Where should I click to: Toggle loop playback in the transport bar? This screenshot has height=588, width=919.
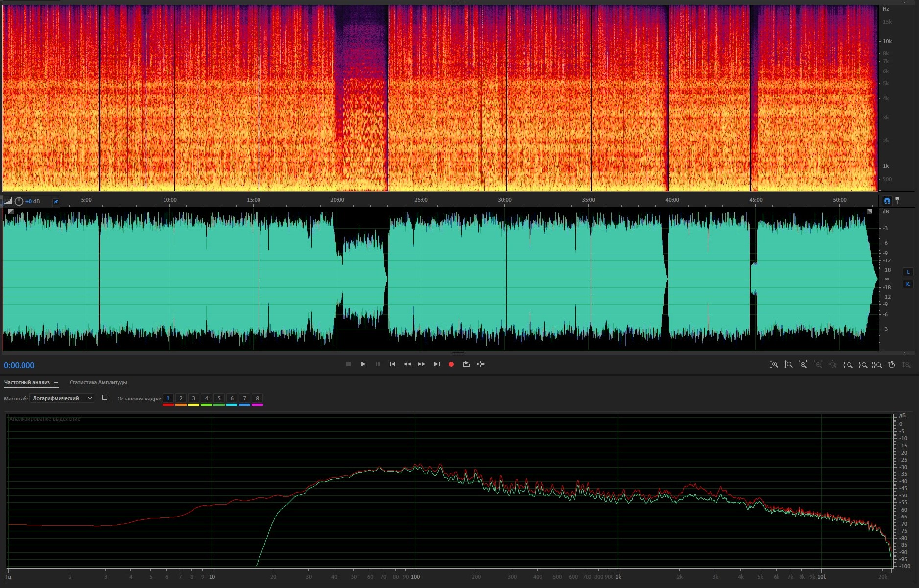click(x=466, y=364)
